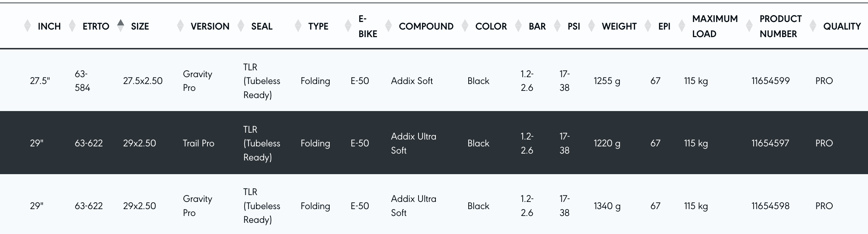This screenshot has width=868, height=234.
Task: Click the sort icon beside WEIGHT header
Action: [x=592, y=26]
